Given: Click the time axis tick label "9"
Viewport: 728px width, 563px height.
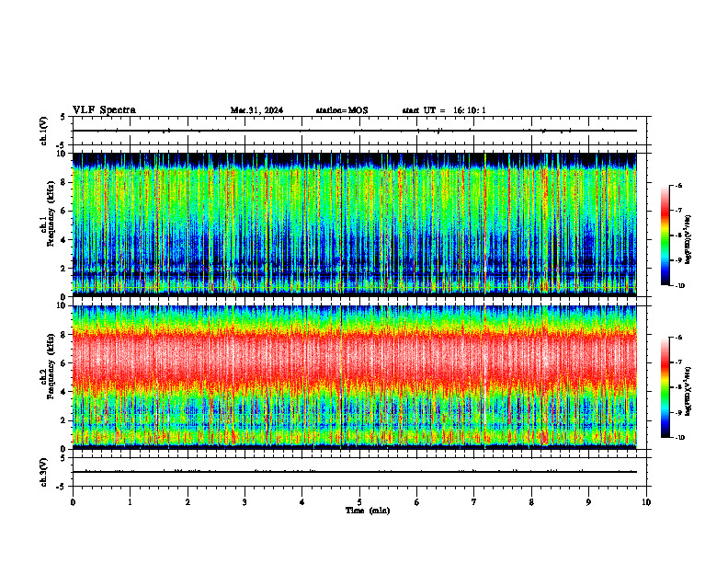Looking at the screenshot, I should click(x=588, y=502).
